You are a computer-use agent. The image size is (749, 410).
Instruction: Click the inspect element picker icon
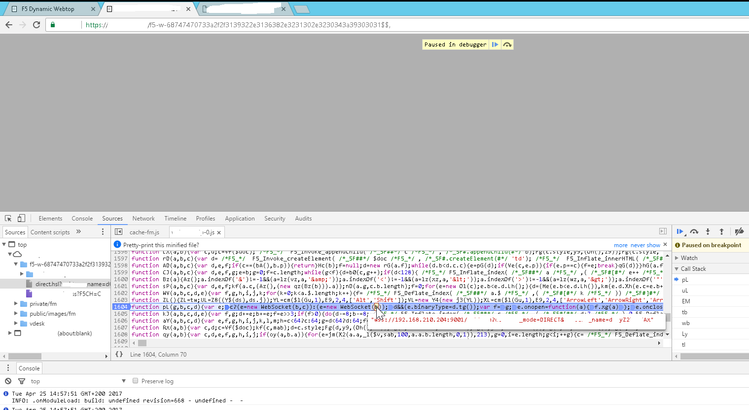point(8,218)
